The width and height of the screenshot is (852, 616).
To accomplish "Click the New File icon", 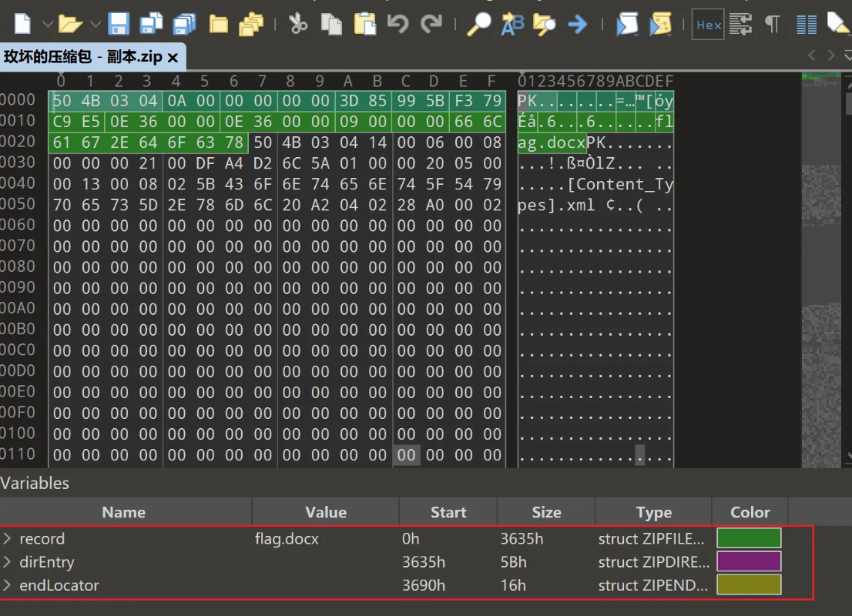I will [23, 24].
